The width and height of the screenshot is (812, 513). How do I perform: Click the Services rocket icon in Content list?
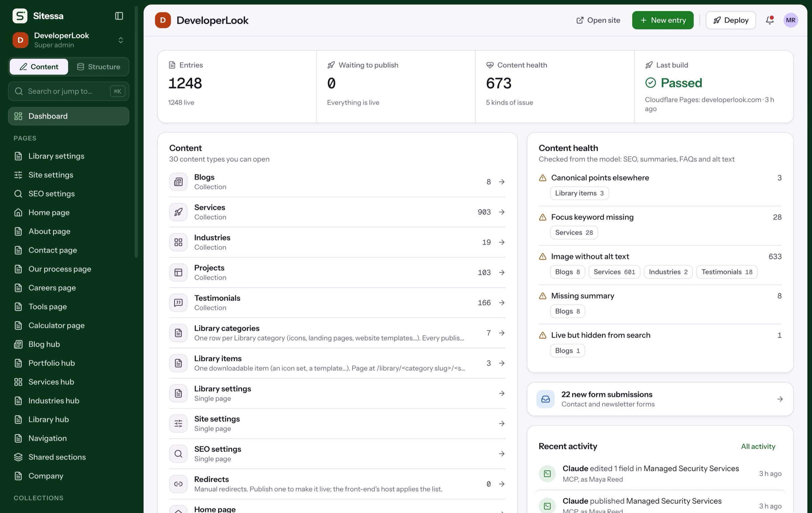pyautogui.click(x=178, y=212)
